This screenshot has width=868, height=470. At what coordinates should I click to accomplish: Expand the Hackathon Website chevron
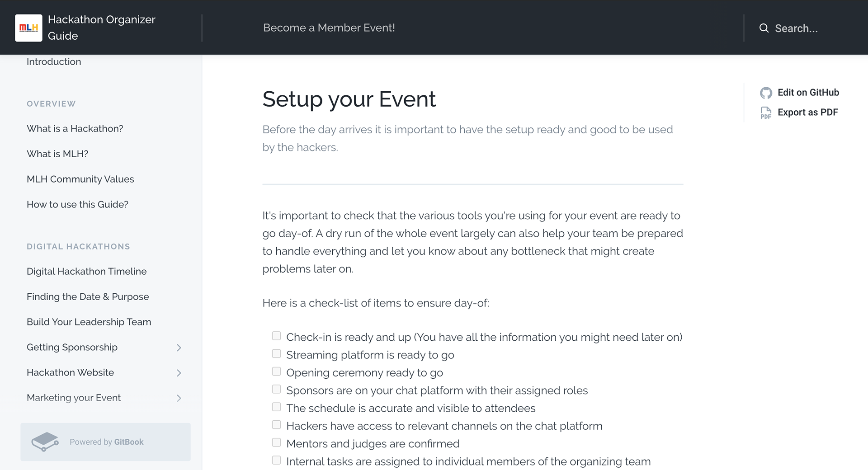(x=179, y=373)
